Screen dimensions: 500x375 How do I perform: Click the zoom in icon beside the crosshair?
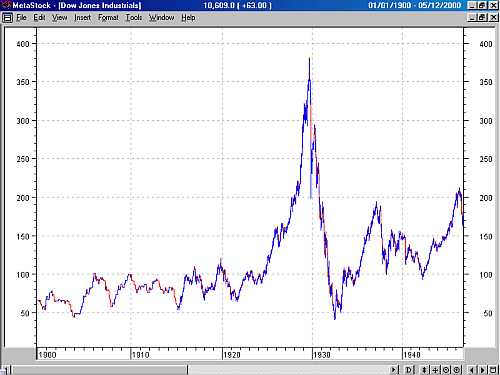(446, 370)
